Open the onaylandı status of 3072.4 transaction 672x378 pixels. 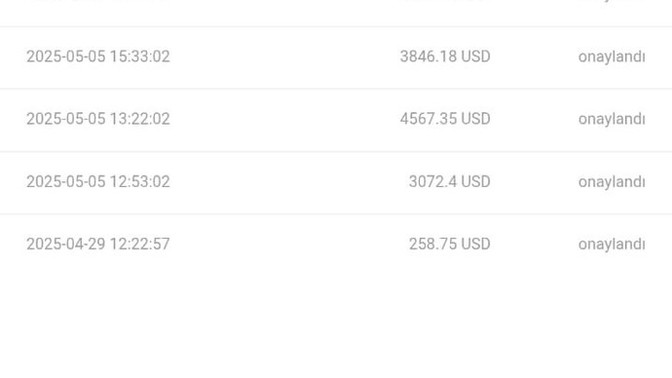[x=612, y=181]
